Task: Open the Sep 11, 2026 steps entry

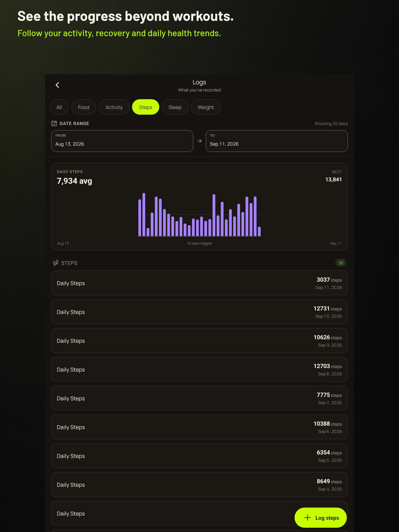Action: point(199,283)
